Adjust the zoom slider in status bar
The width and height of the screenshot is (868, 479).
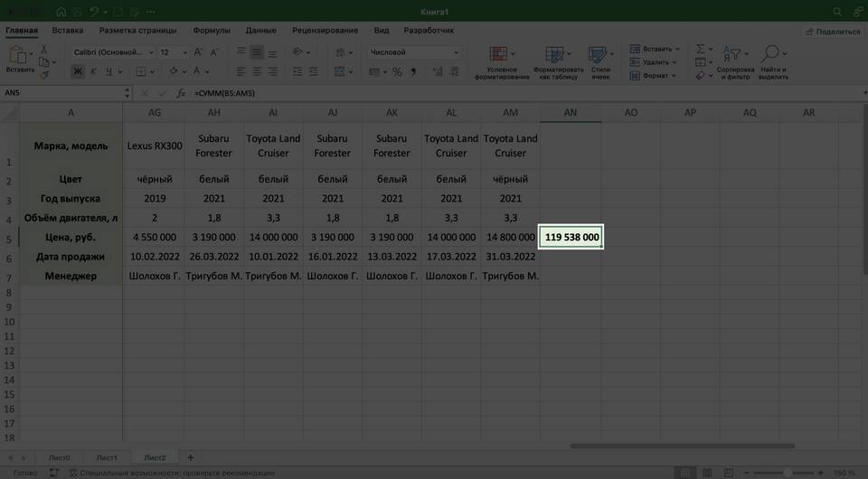pyautogui.click(x=788, y=473)
